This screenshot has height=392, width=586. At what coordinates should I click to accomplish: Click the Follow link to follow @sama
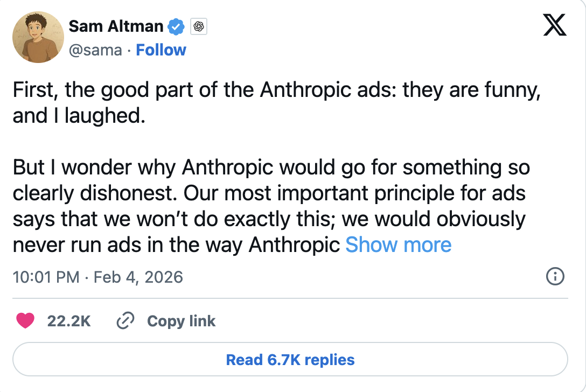pyautogui.click(x=161, y=50)
